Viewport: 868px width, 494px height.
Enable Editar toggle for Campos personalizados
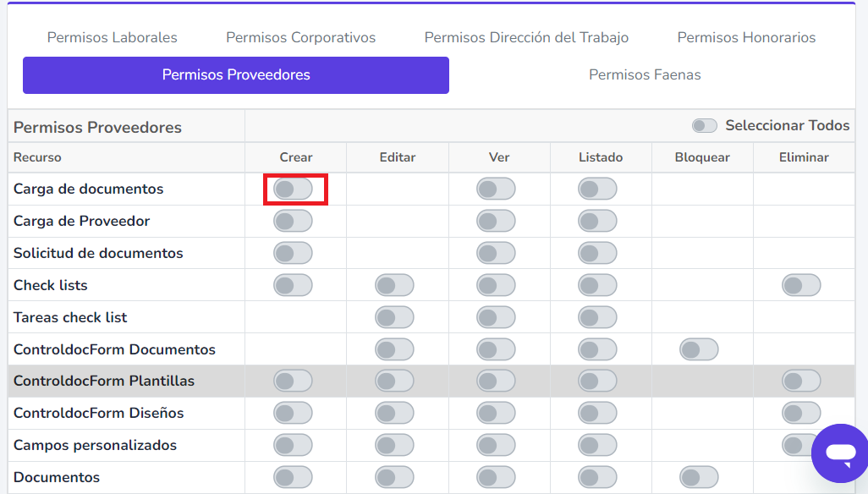[395, 445]
